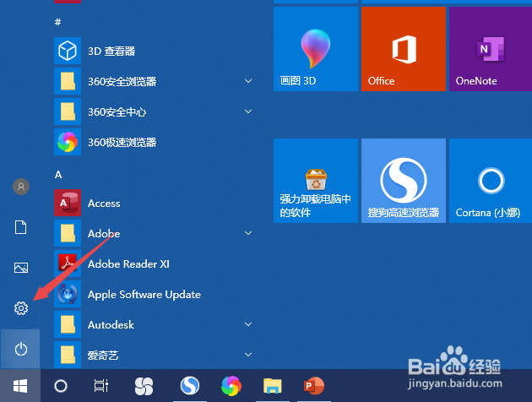Open Cortana circle on the taskbar
Viewport: 532px width, 402px height.
(61, 386)
